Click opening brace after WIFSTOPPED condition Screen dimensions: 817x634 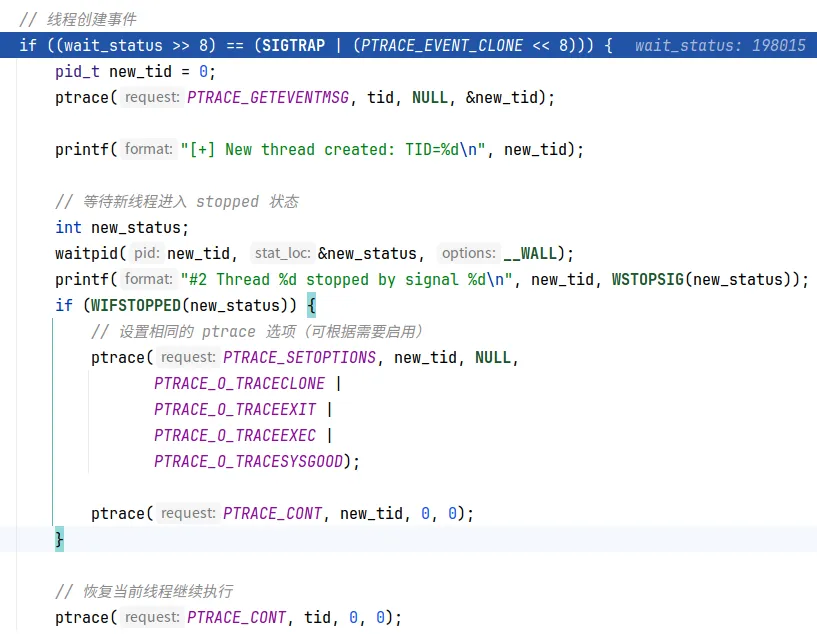click(x=312, y=306)
